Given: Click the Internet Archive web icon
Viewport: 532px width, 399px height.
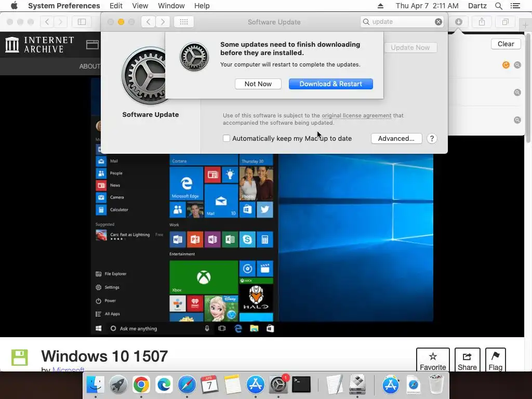Looking at the screenshot, I should pyautogui.click(x=92, y=45).
